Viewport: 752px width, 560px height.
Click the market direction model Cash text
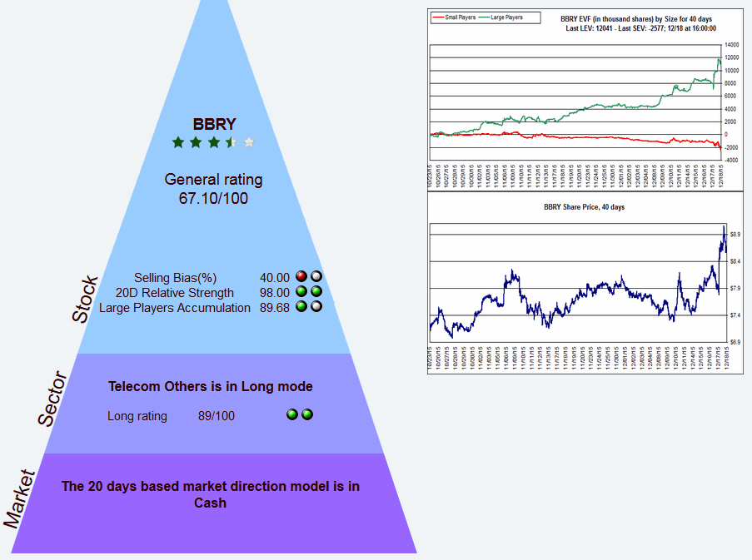(210, 494)
